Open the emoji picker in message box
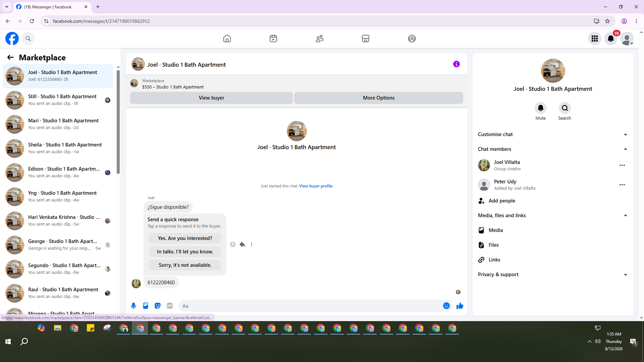This screenshot has width=644, height=362. coord(446,306)
